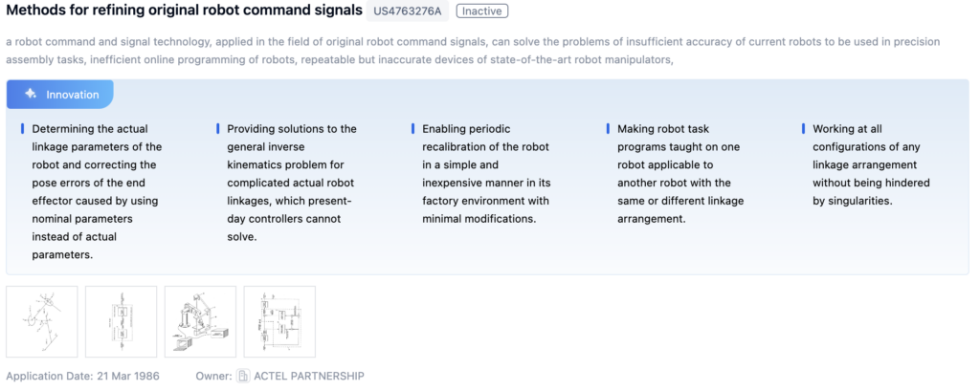Select the 'Enabling periodic recalibration' innovation item
This screenshot has height=391, width=980.
coord(486,173)
